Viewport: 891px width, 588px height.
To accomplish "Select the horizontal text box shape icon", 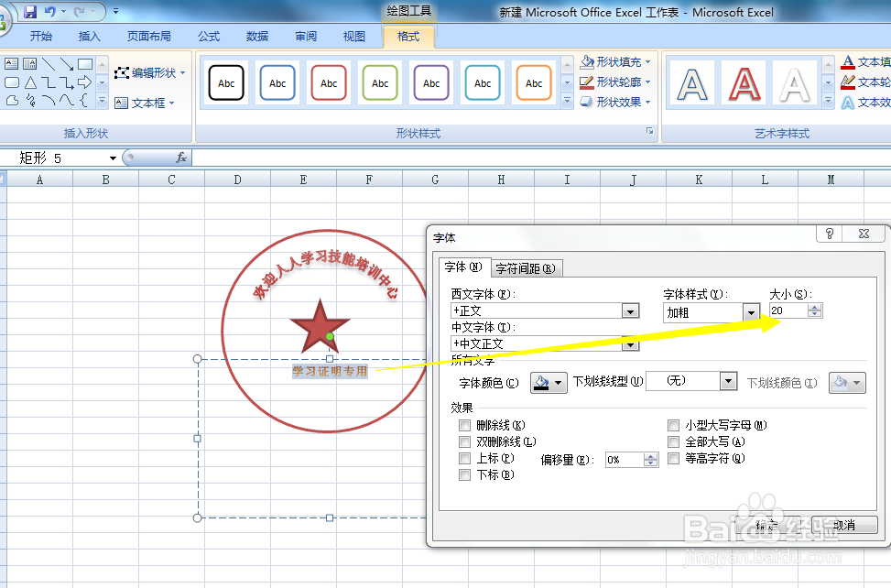I will coord(11,63).
